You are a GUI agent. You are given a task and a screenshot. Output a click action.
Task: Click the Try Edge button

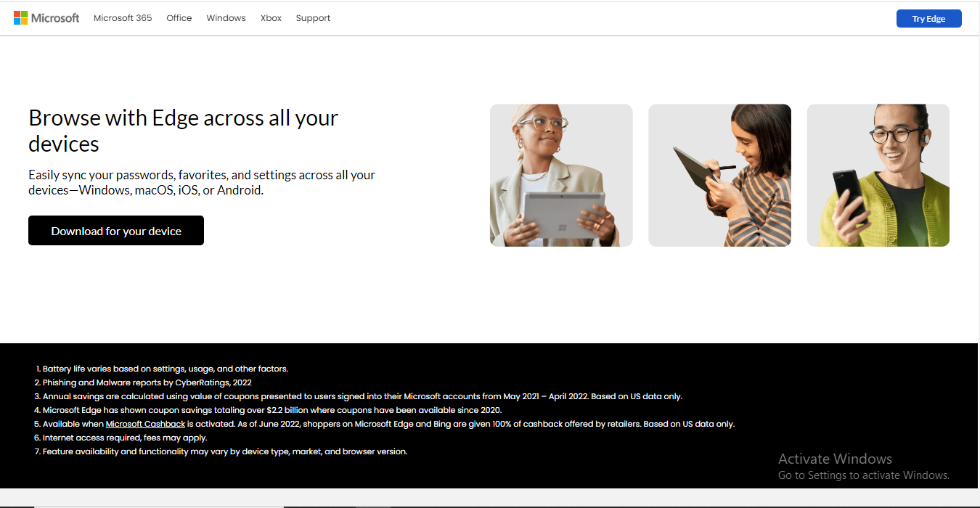coord(928,19)
